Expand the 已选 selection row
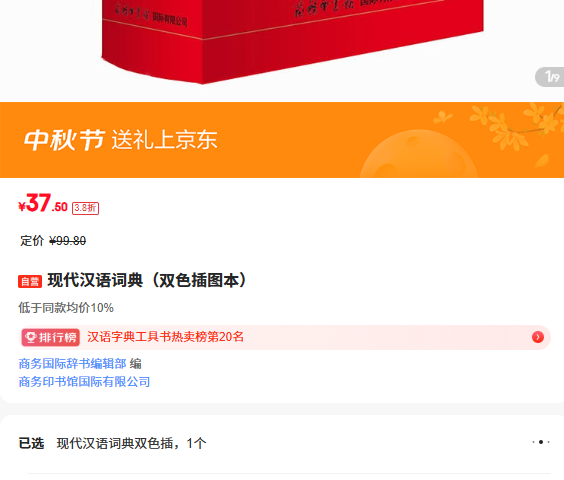Viewport: 564px width, 480px height. pos(282,443)
